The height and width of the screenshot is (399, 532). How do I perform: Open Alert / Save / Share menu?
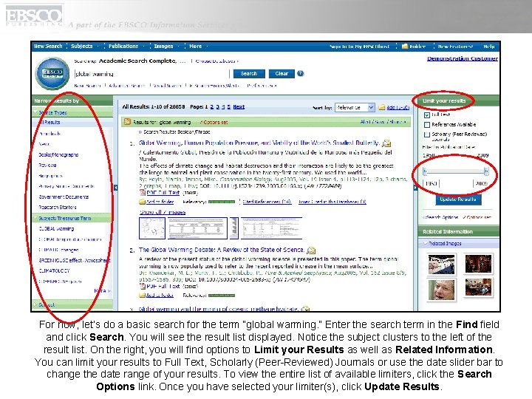tap(383, 122)
